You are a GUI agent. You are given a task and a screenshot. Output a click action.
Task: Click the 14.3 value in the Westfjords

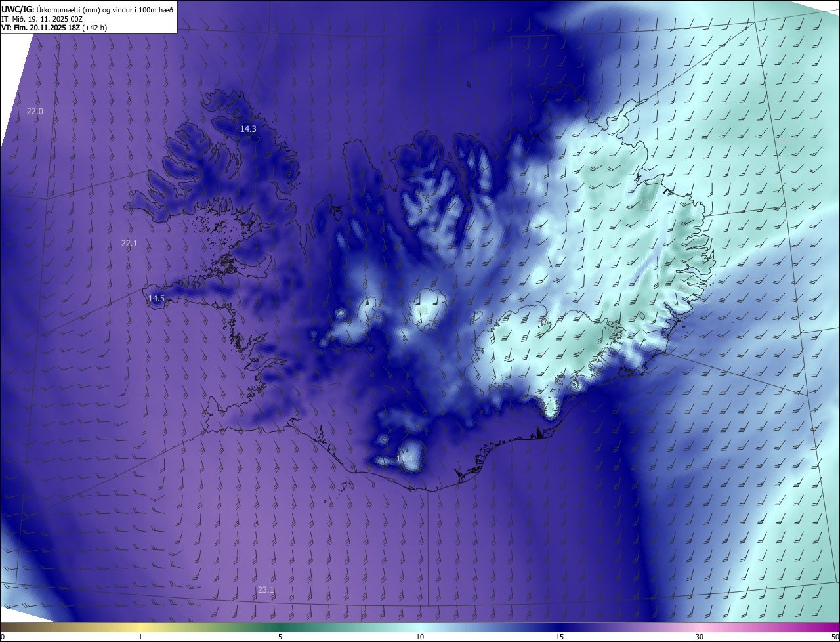[248, 129]
